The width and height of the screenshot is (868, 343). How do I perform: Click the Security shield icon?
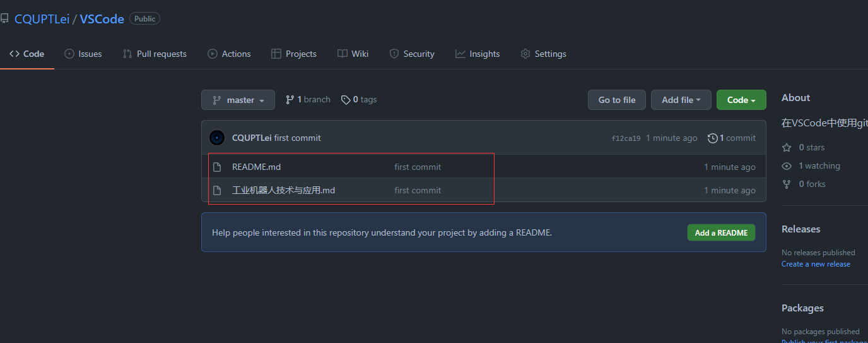coord(394,54)
